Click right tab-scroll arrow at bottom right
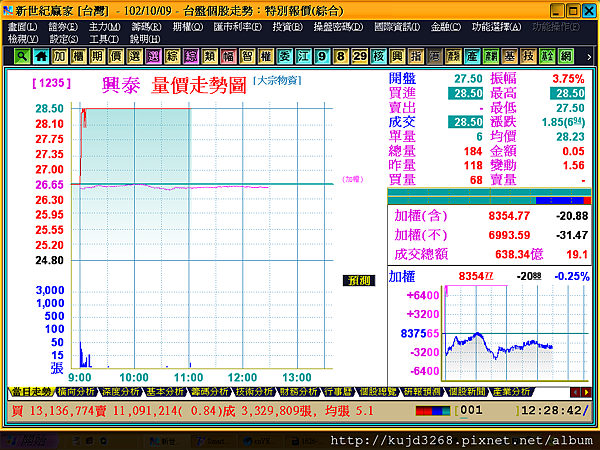This screenshot has width=600, height=450. (x=586, y=392)
